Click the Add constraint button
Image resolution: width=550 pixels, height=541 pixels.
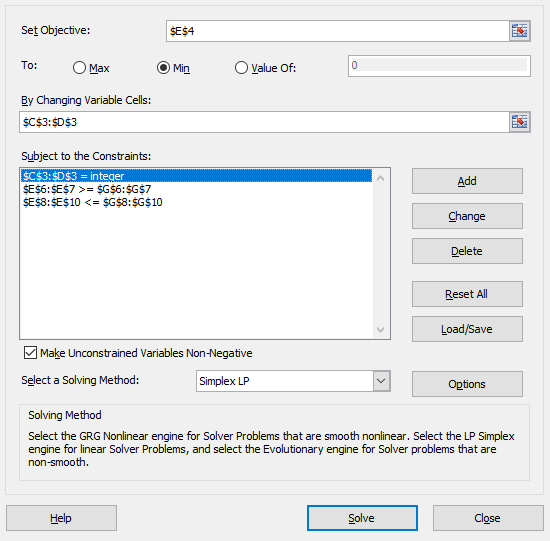coord(467,181)
